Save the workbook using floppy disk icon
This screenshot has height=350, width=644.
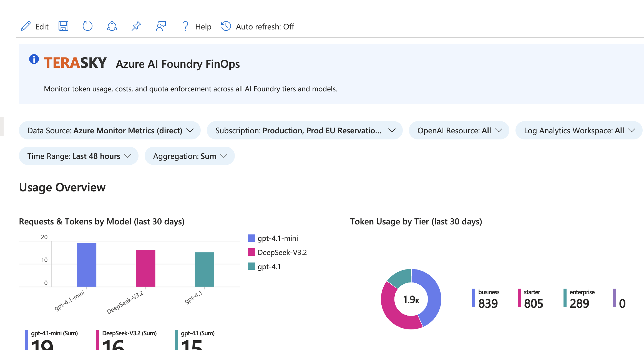click(63, 26)
